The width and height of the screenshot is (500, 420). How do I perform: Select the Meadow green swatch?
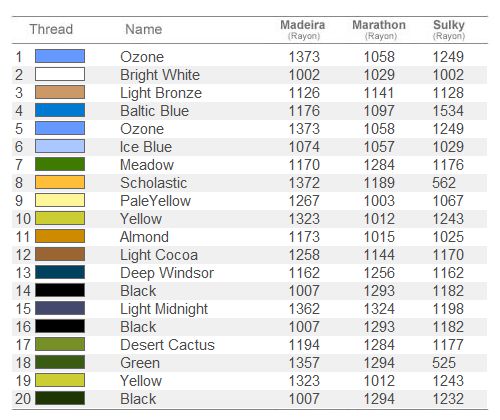tap(60, 164)
